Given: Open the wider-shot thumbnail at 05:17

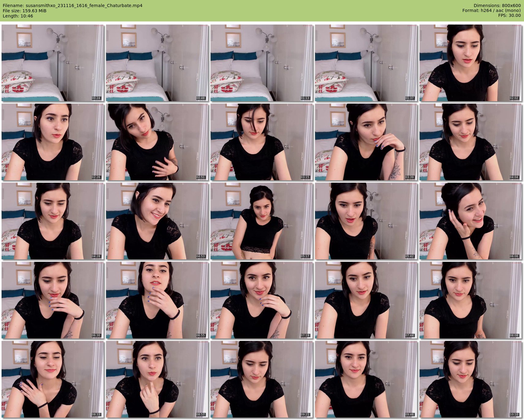Looking at the screenshot, I should [262, 221].
